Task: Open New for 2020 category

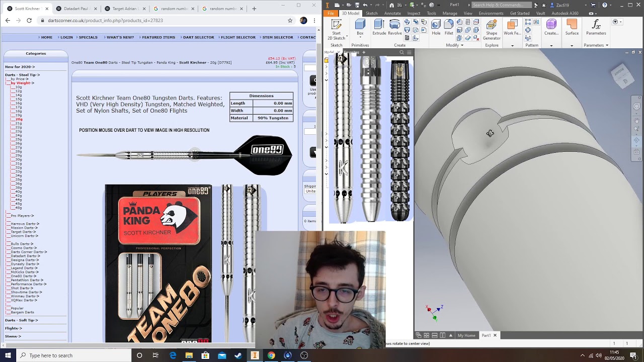Action: [x=20, y=66]
